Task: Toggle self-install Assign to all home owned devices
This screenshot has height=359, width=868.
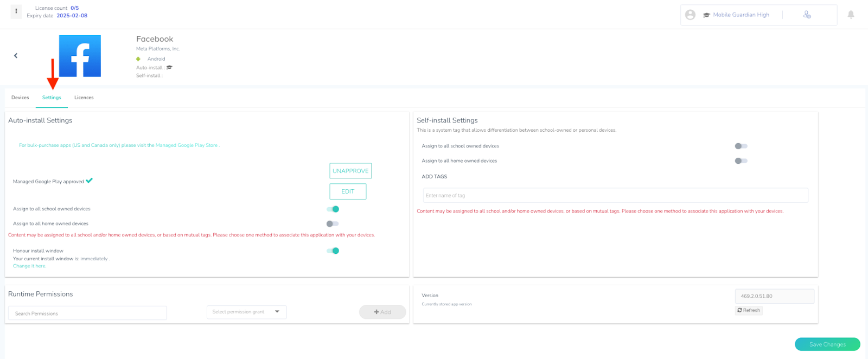Action: coord(741,161)
